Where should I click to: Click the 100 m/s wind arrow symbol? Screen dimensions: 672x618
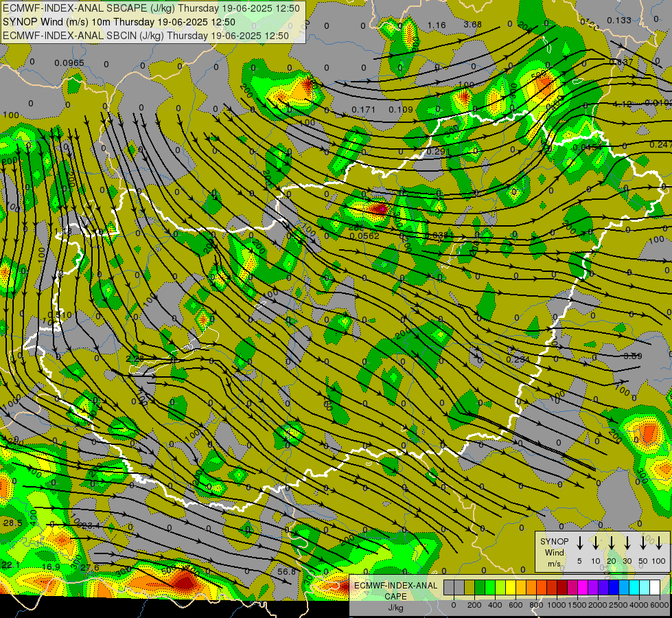point(659,543)
